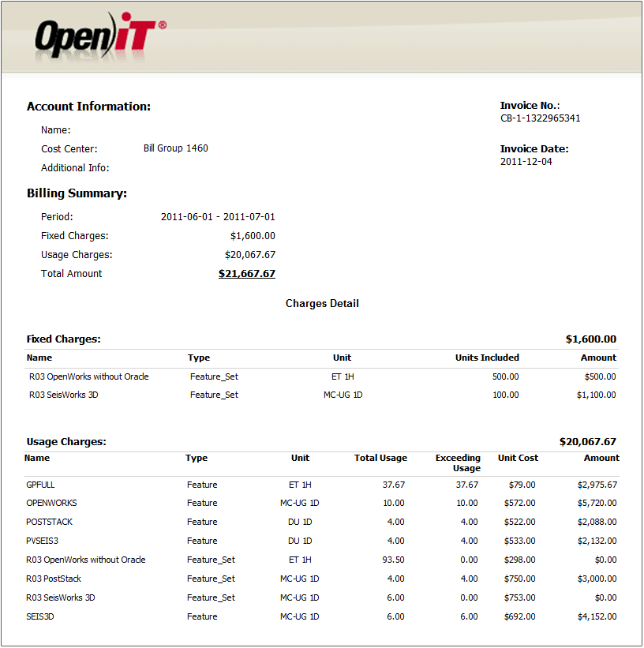
Task: Click the $533.00 unit cost for PVSEIS3
Action: pyautogui.click(x=519, y=541)
